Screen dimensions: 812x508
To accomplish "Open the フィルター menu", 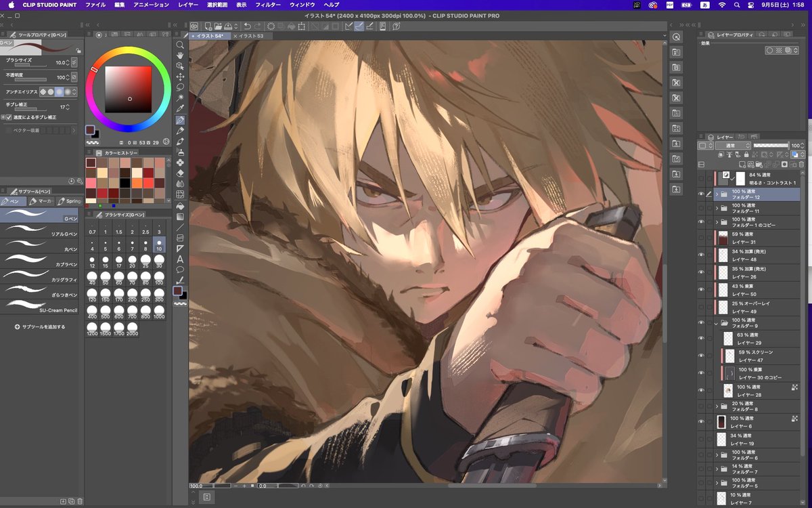I will [268, 5].
